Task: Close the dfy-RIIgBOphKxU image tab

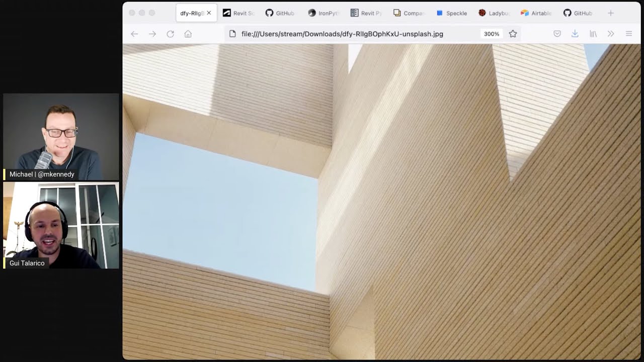Action: [x=209, y=13]
